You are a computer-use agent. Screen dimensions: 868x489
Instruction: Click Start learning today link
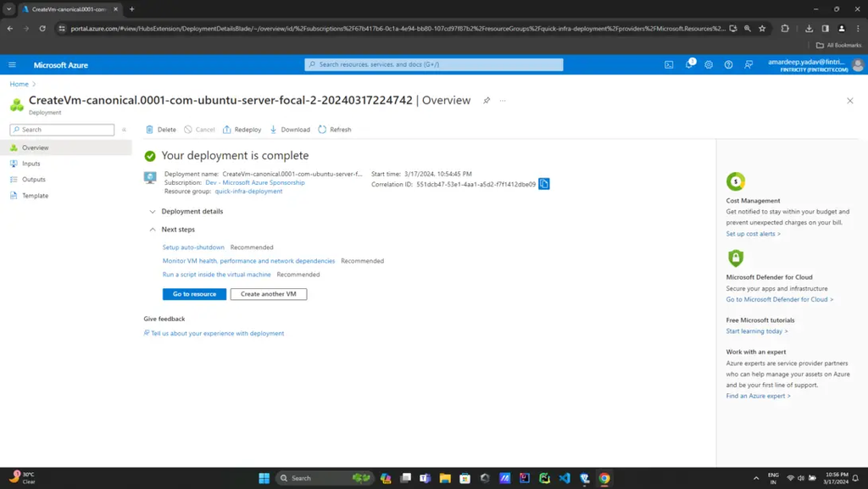tap(757, 331)
